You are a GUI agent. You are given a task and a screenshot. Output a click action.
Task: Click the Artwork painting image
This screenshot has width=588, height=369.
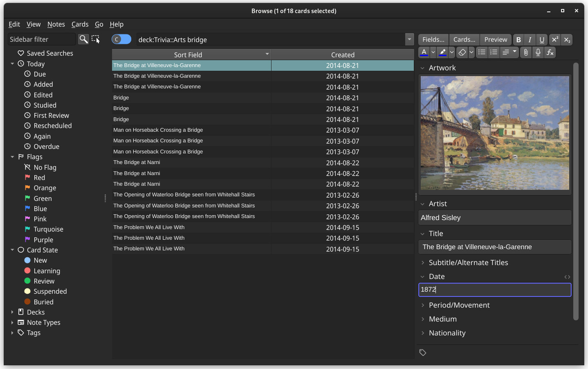tap(495, 133)
